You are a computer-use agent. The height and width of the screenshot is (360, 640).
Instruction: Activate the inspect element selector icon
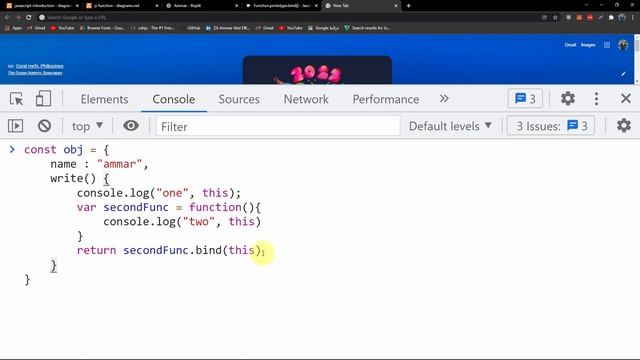[16, 99]
